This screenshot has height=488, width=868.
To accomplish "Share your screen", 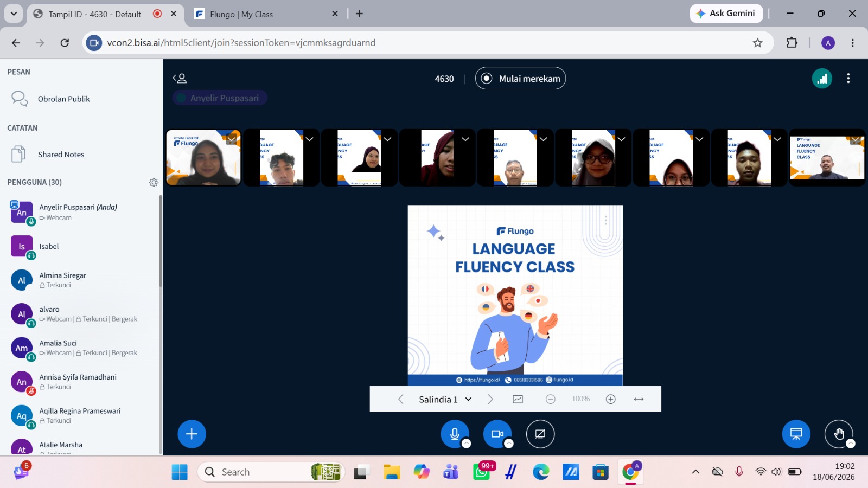I will tap(540, 434).
